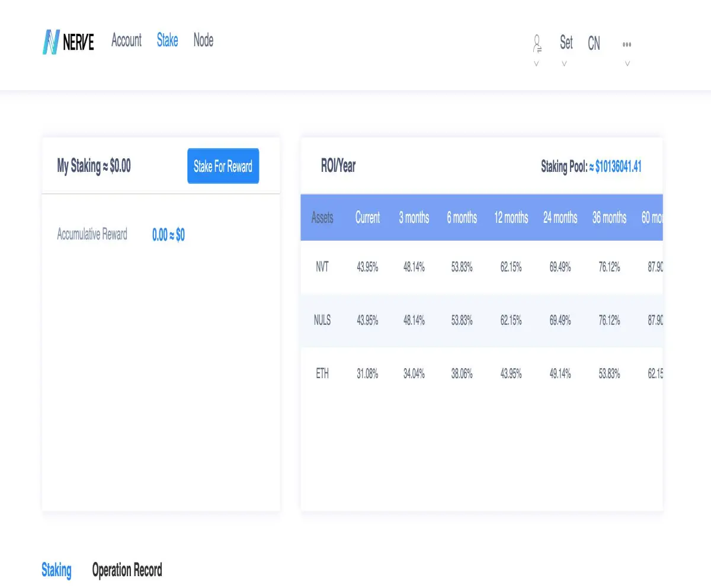Open the Node page
This screenshot has width=711, height=588.
[x=203, y=40]
